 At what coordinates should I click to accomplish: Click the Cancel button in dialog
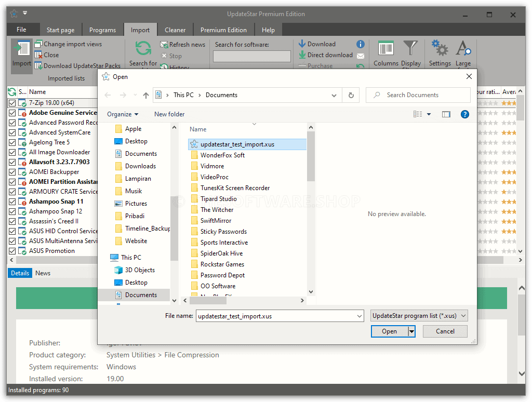(x=445, y=331)
